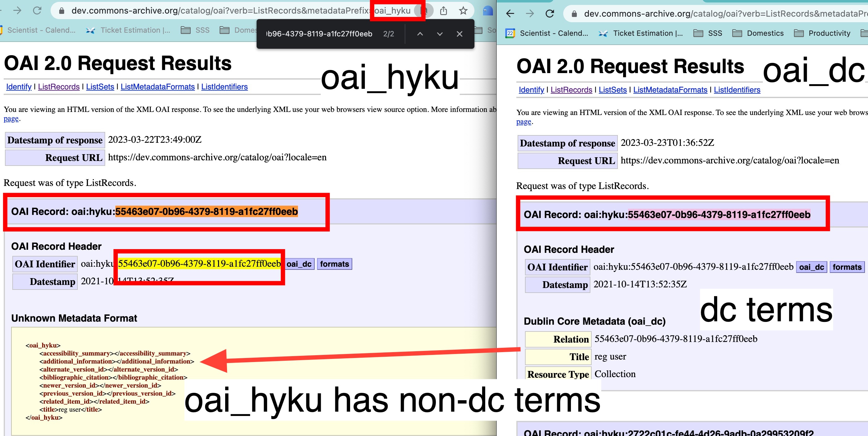The height and width of the screenshot is (436, 868).
Task: Close the find-in-page bar
Action: click(460, 34)
